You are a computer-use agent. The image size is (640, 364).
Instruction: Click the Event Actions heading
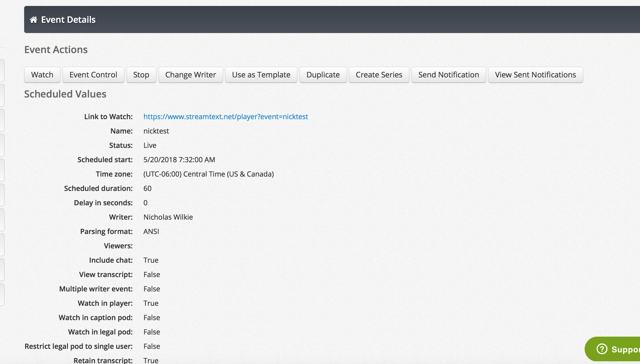pos(56,50)
